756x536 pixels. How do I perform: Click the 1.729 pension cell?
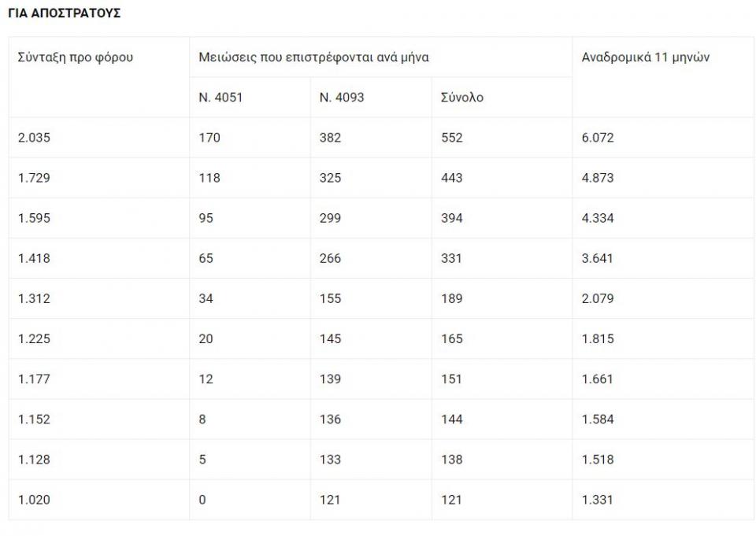[x=34, y=178]
